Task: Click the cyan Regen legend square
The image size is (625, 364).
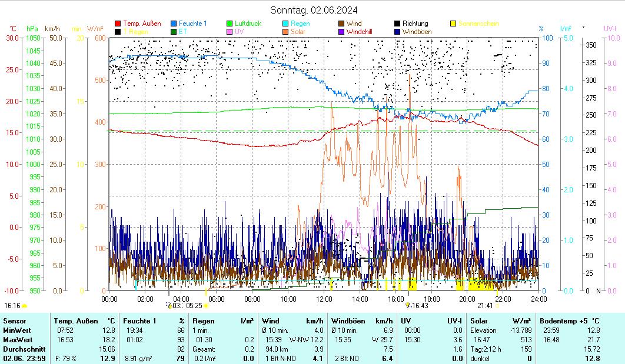Action: 285,24
